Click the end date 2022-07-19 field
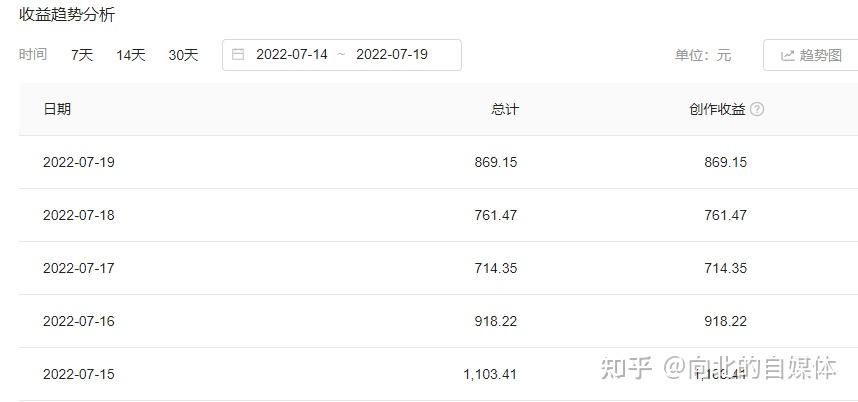 392,55
